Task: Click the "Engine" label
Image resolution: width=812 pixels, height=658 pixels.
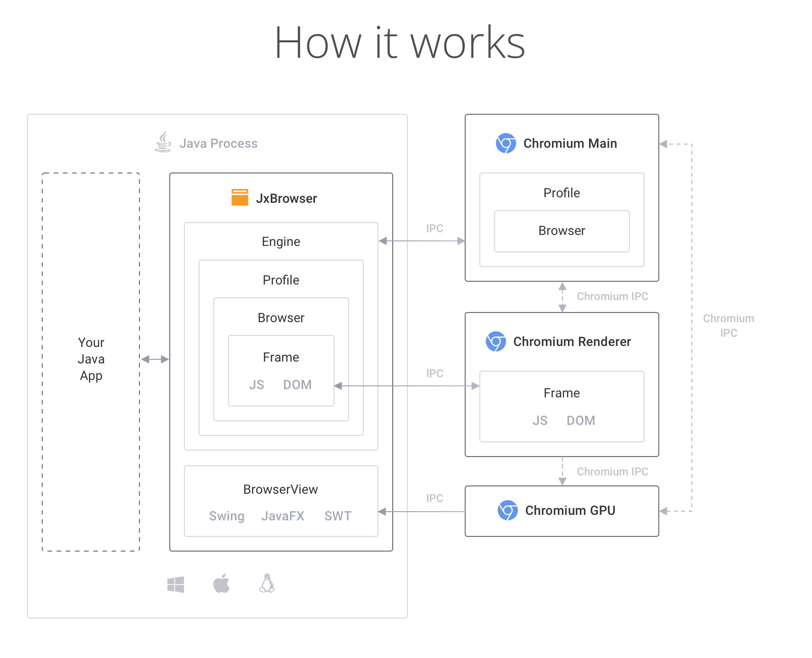Action: 281,242
